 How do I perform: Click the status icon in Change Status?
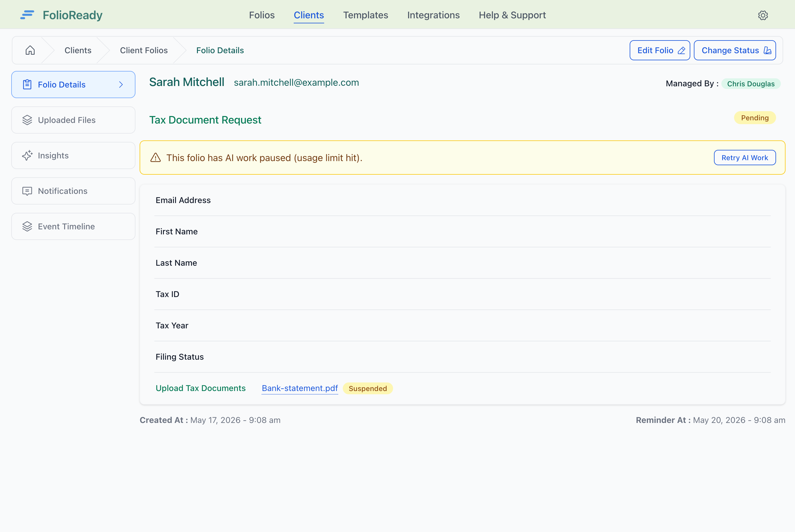pyautogui.click(x=767, y=51)
